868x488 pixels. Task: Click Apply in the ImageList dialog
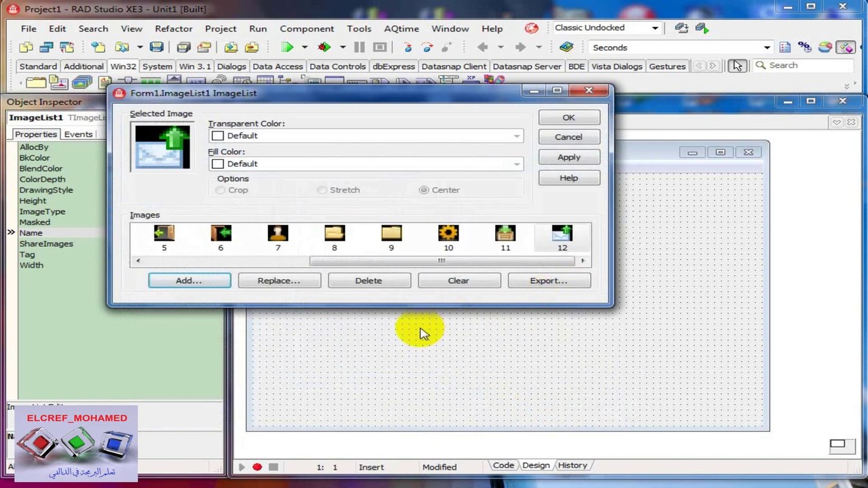pos(569,157)
